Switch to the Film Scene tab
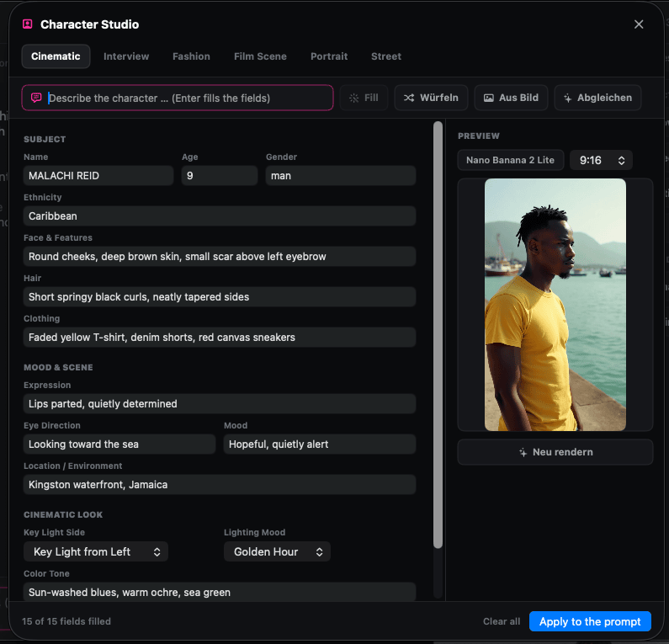The height and width of the screenshot is (644, 669). 260,56
